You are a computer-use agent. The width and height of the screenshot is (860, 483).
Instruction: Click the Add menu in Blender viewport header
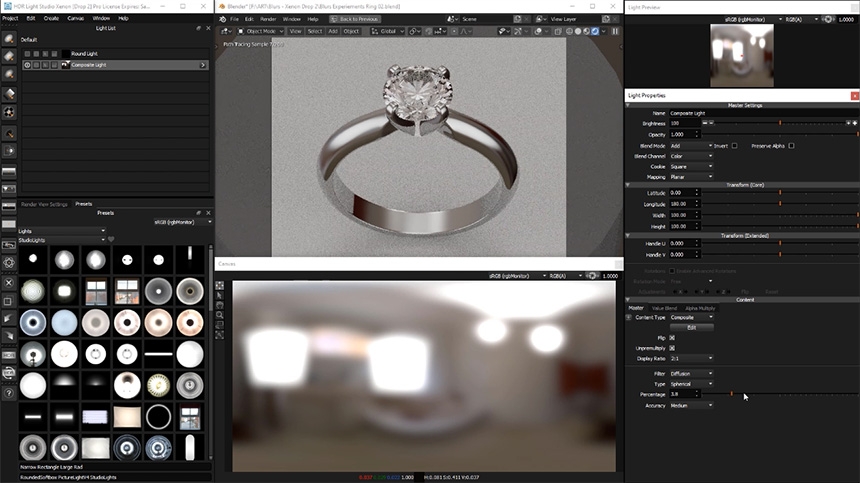click(x=333, y=31)
